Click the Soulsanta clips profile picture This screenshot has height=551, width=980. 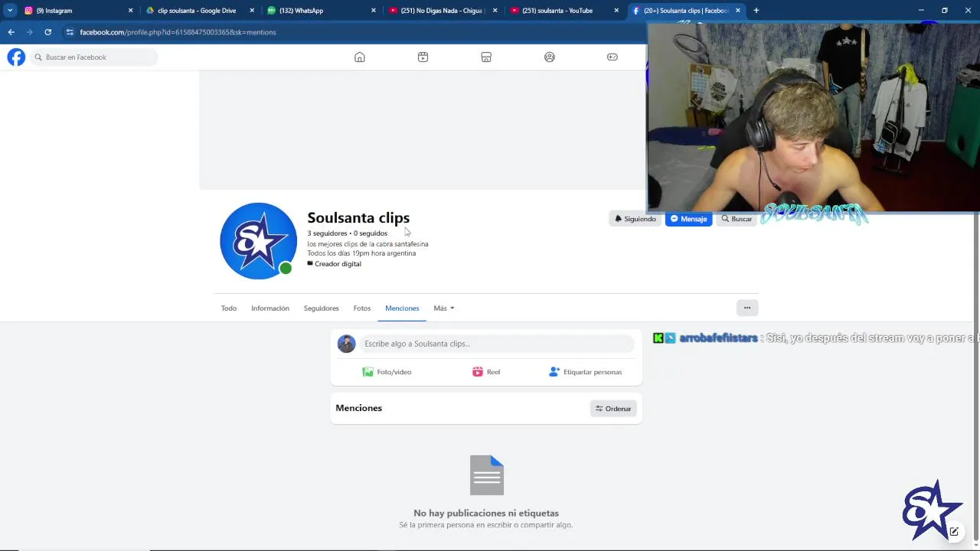coord(258,241)
